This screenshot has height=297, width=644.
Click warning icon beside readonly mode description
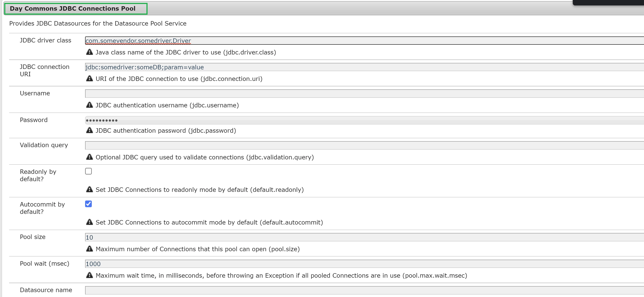tap(89, 189)
